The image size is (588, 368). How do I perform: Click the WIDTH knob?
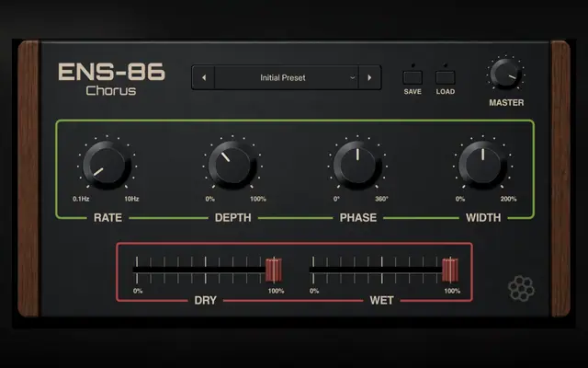pos(482,166)
